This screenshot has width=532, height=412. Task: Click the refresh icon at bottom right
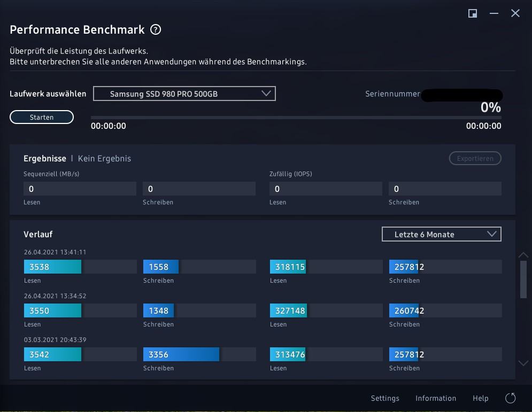pos(511,398)
